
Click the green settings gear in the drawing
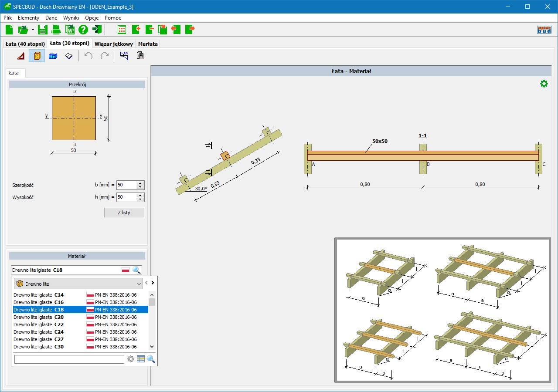[x=544, y=84]
